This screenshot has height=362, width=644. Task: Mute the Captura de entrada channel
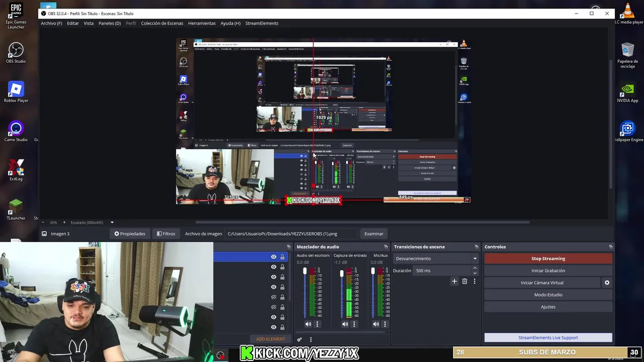(345, 324)
